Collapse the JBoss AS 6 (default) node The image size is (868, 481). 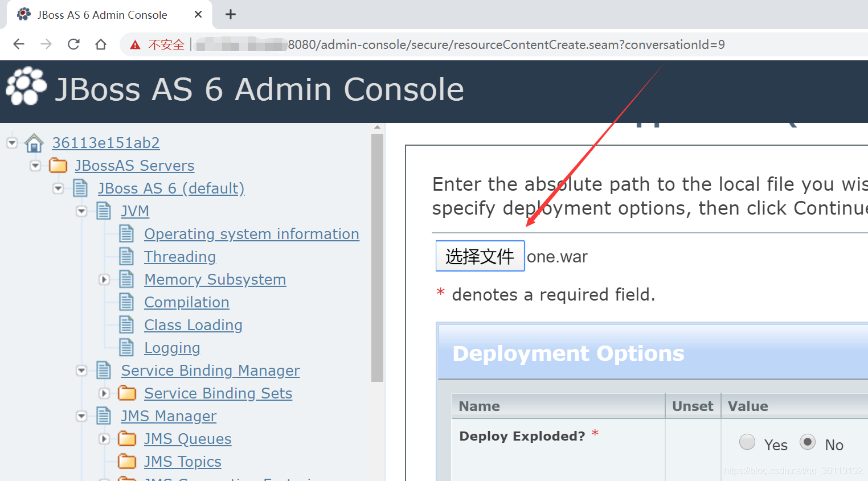(x=58, y=188)
